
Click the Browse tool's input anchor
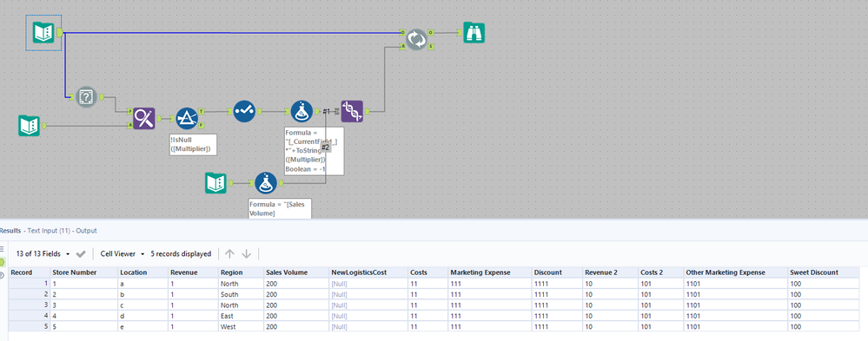(x=460, y=33)
